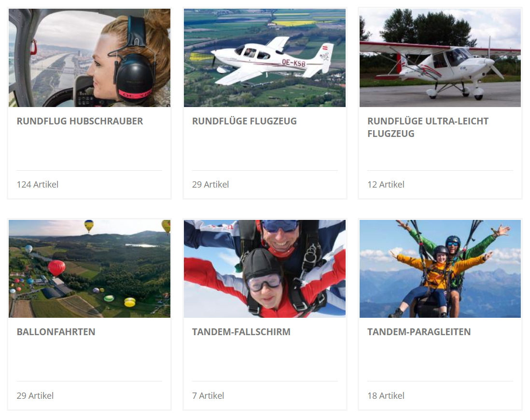Click the Tandem-Paragleiten title
530x420 pixels.
[x=419, y=332]
